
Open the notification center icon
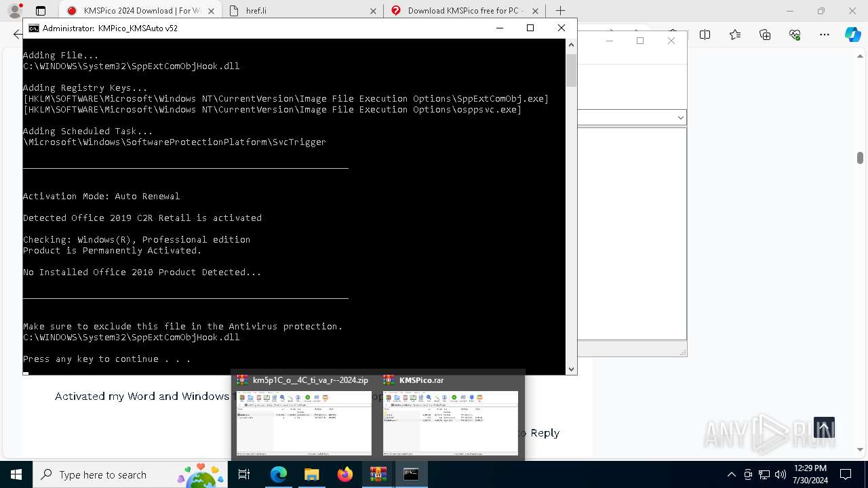coord(846,474)
